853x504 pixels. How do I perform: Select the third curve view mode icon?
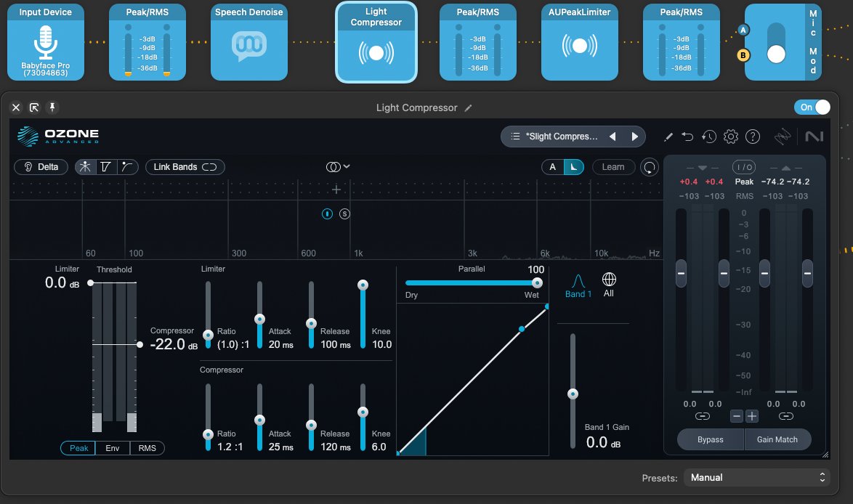tap(127, 167)
